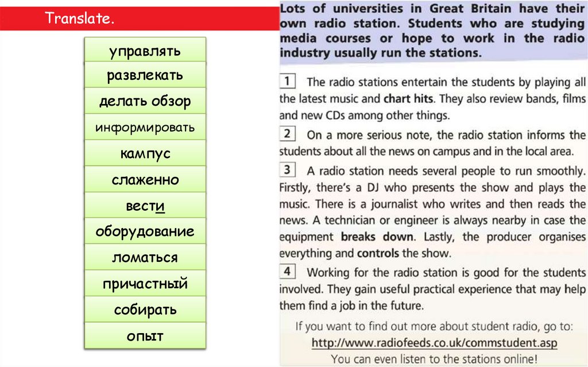Image resolution: width=588 pixels, height=367 pixels.
Task: Click paragraph number box 1
Action: click(287, 80)
